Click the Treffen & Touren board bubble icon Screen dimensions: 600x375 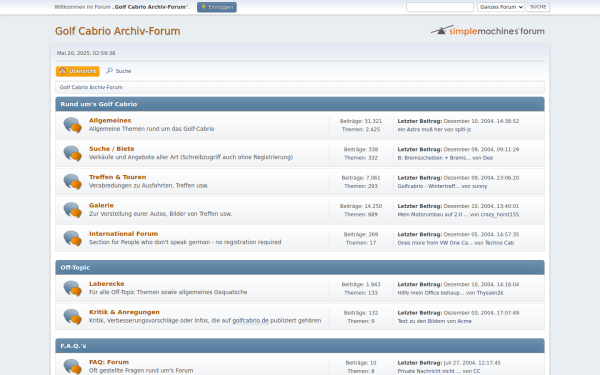click(x=72, y=182)
